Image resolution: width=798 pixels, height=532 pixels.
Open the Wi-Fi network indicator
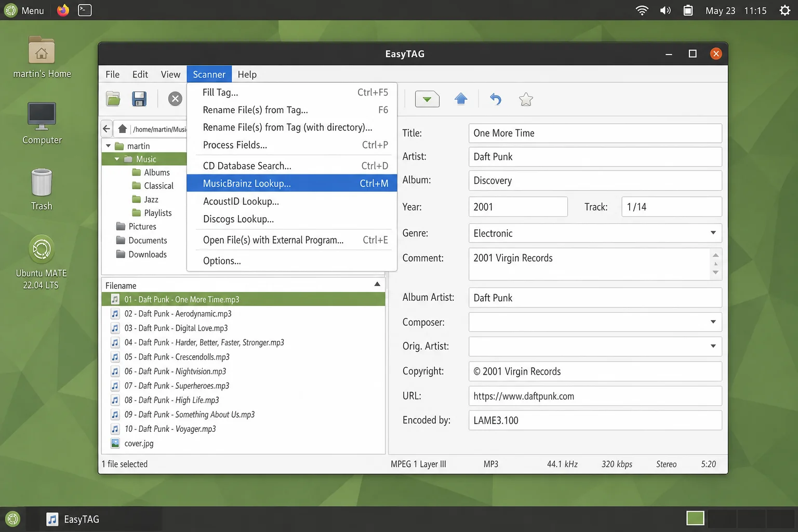point(642,10)
